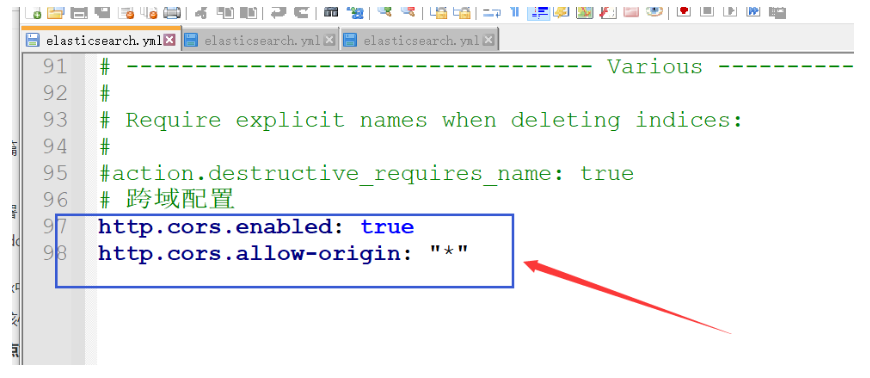This screenshot has width=870, height=378.
Task: Click the Zoom In magnifier icon
Action: pyautogui.click(x=385, y=12)
